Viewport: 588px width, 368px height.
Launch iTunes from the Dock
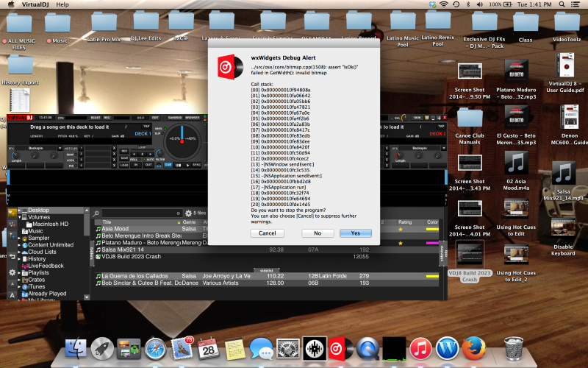[x=420, y=348]
